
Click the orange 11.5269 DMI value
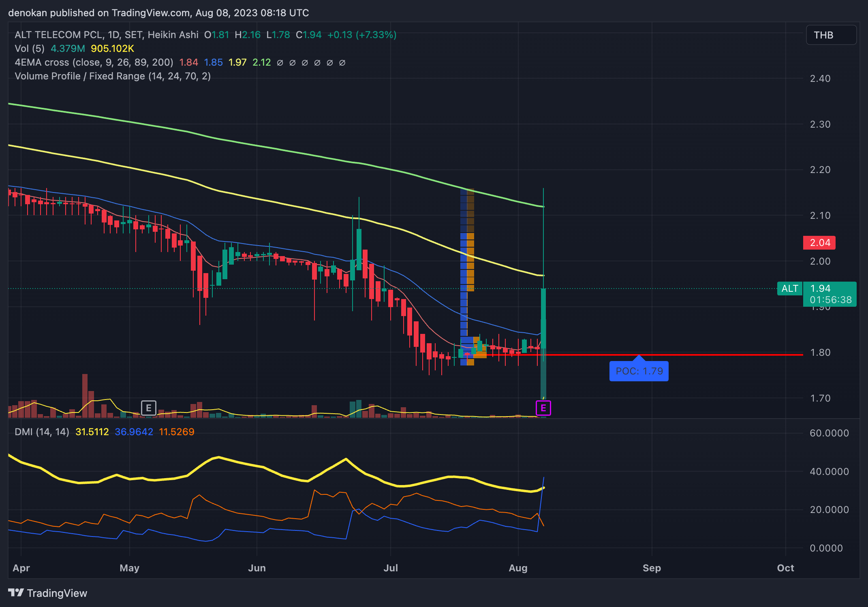(x=177, y=432)
